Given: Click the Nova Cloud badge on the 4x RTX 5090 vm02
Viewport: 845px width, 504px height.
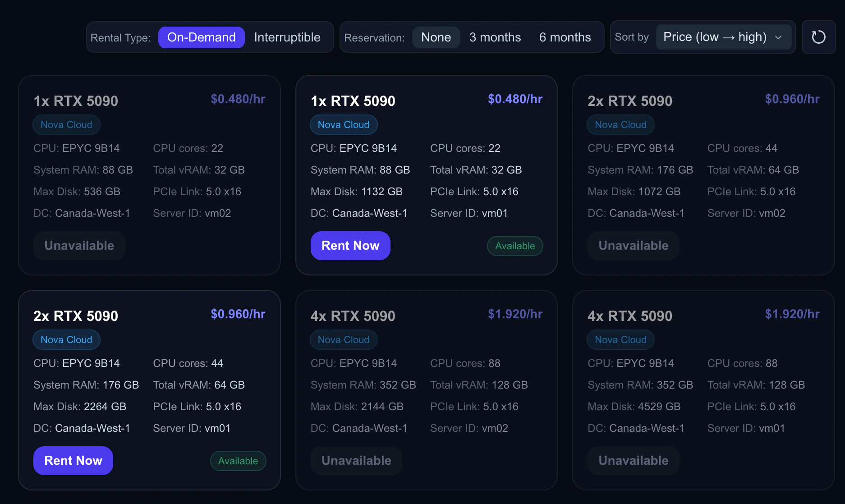Looking at the screenshot, I should point(344,339).
